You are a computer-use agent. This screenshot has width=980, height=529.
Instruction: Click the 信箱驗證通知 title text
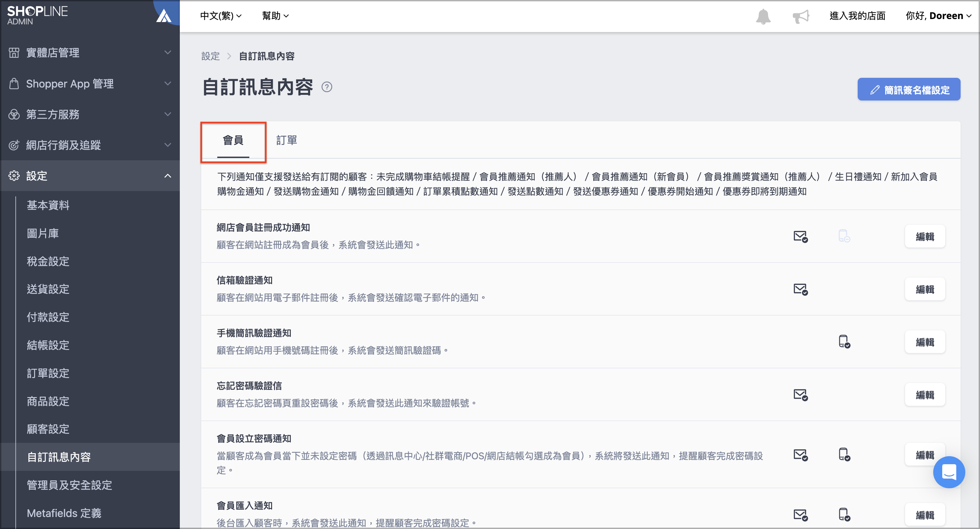click(x=244, y=281)
